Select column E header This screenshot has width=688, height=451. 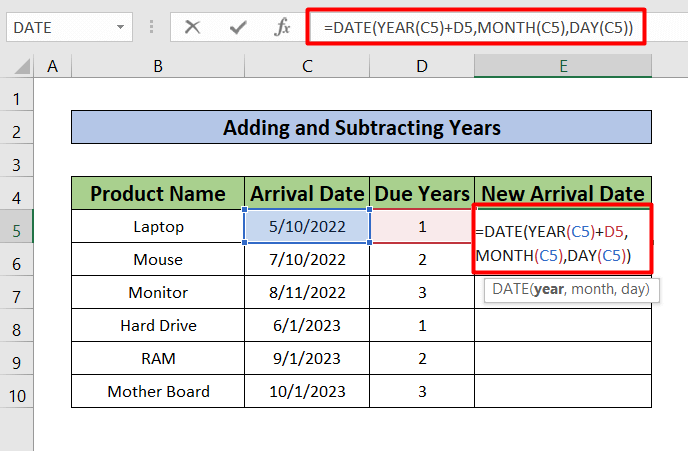tap(563, 67)
